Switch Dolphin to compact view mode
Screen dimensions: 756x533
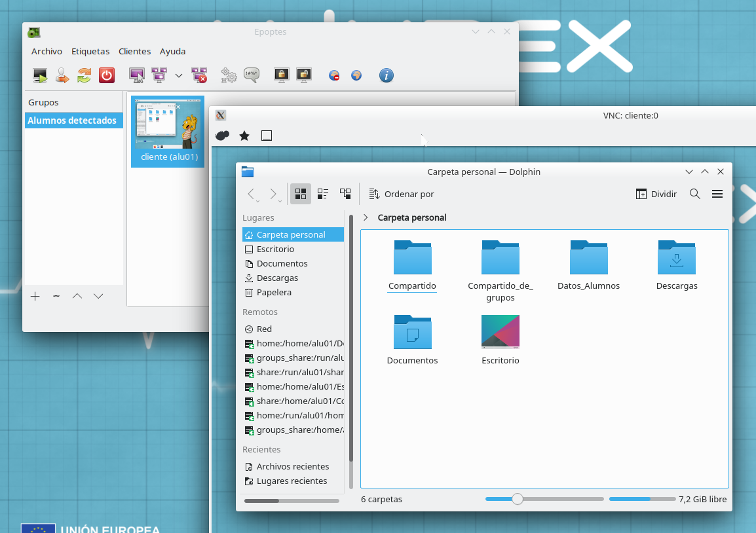323,194
